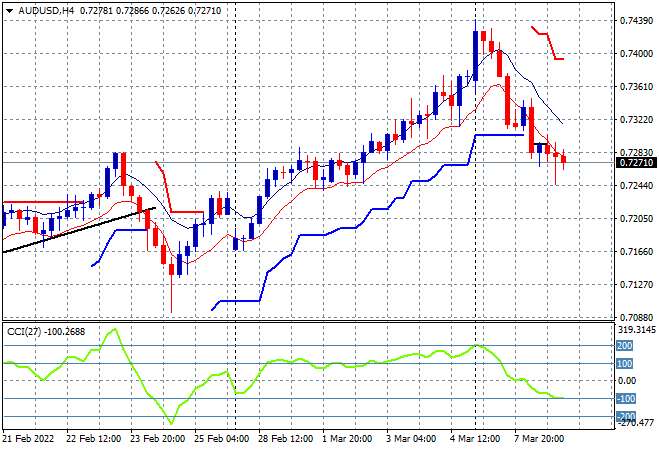
Task: Click the triangle arrow beside AUDUSD,H4
Action: tap(9, 11)
